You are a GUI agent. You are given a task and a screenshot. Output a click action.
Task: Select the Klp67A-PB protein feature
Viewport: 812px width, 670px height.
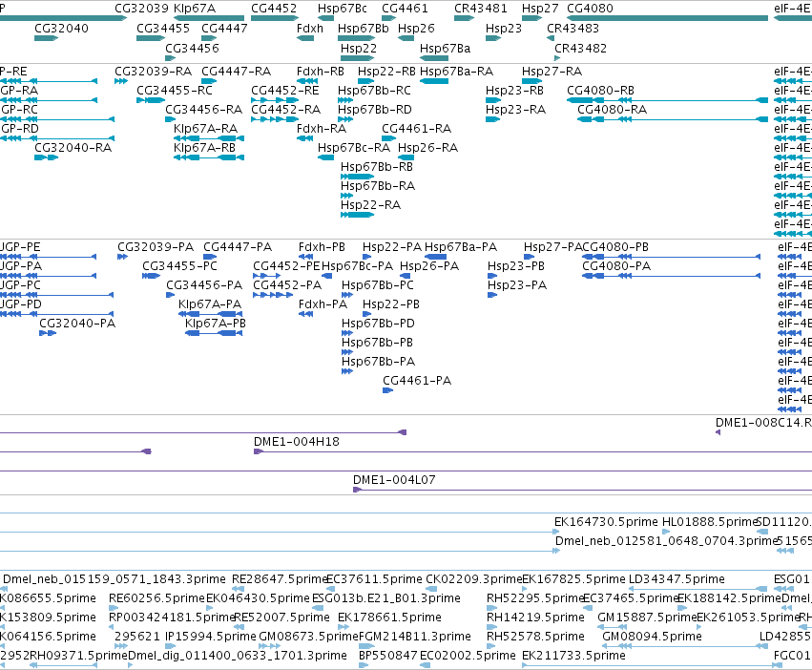(x=214, y=333)
